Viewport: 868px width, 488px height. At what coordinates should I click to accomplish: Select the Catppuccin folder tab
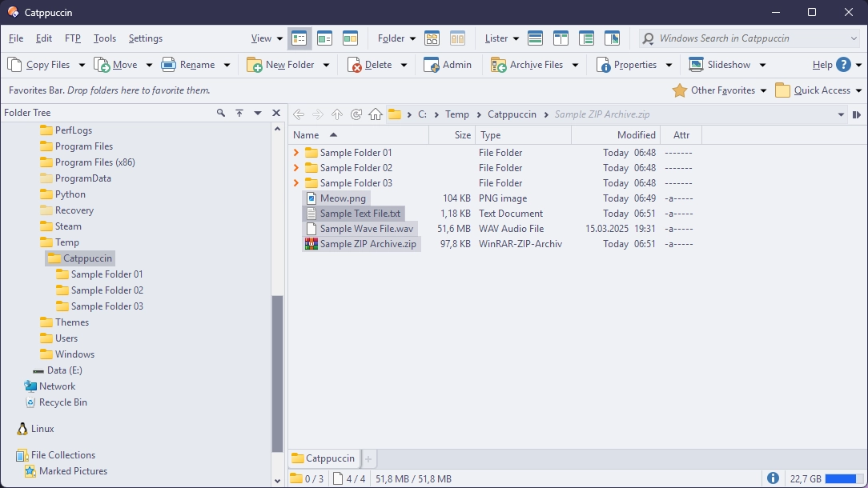pos(323,458)
